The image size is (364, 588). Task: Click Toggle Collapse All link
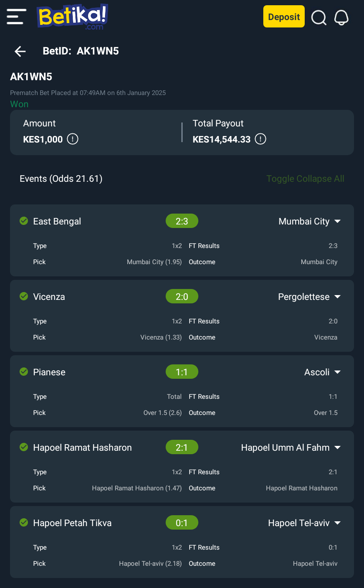coord(305,179)
